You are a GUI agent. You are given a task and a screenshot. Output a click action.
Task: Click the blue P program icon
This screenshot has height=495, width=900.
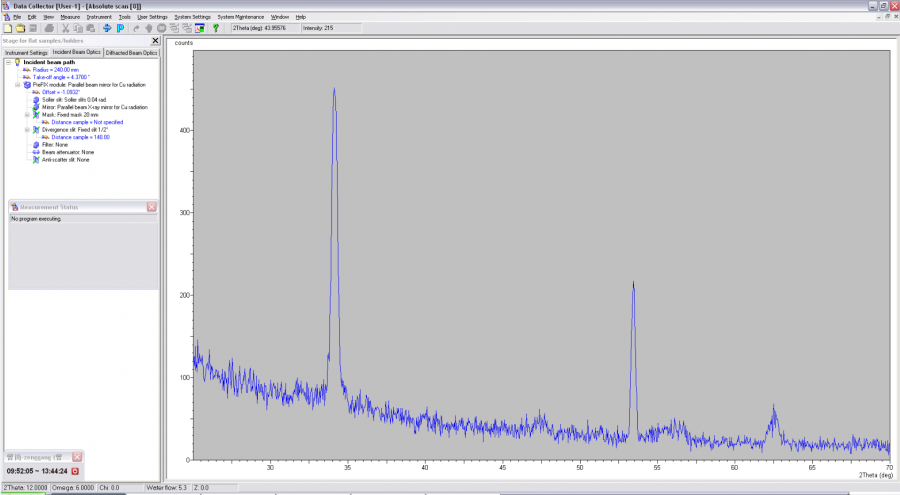coord(121,28)
